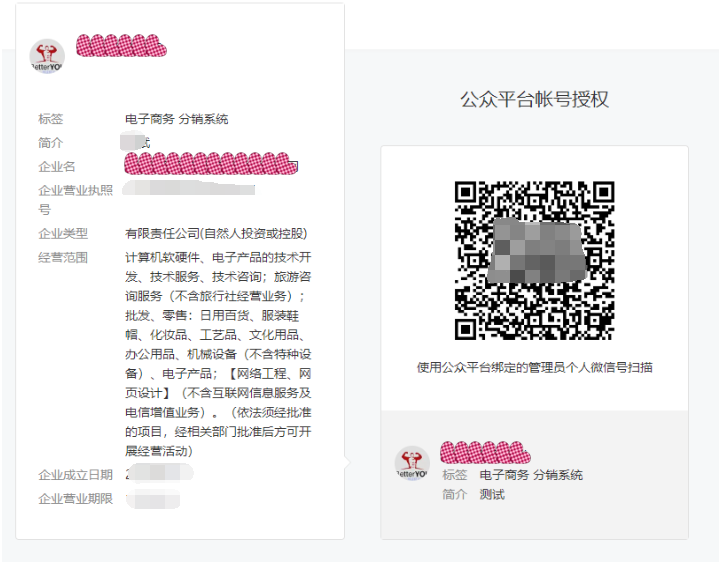Click the BetterYOU avatar below the QR code
724x563 pixels.
point(412,463)
